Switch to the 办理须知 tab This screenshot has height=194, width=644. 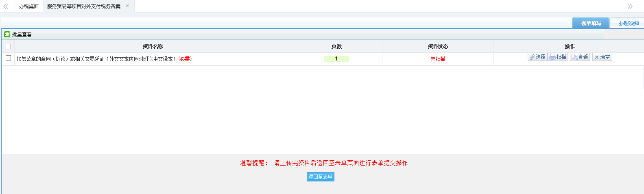click(628, 23)
